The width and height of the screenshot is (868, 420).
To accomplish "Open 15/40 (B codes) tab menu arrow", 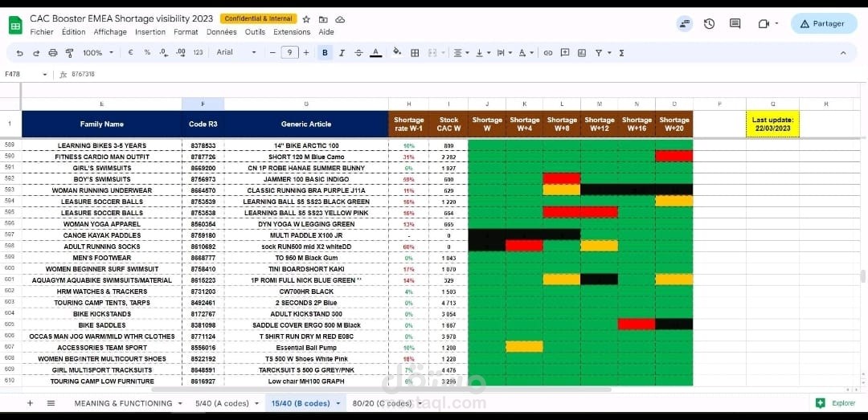I will point(338,403).
